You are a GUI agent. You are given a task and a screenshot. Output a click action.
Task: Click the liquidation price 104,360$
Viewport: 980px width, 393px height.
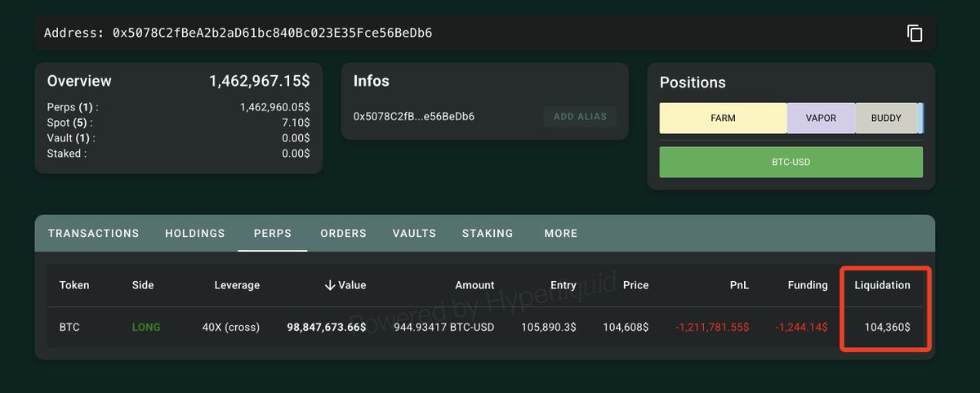coord(887,327)
